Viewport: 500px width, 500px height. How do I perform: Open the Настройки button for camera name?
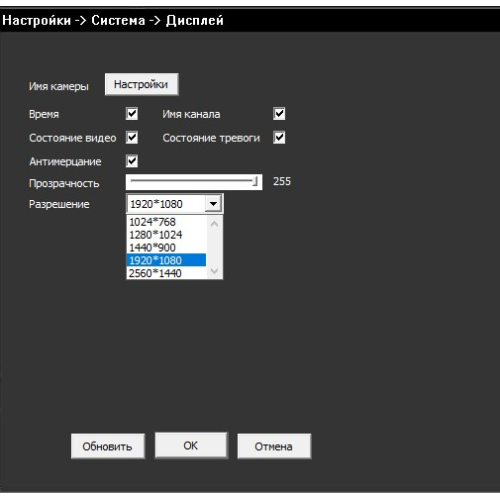point(141,84)
